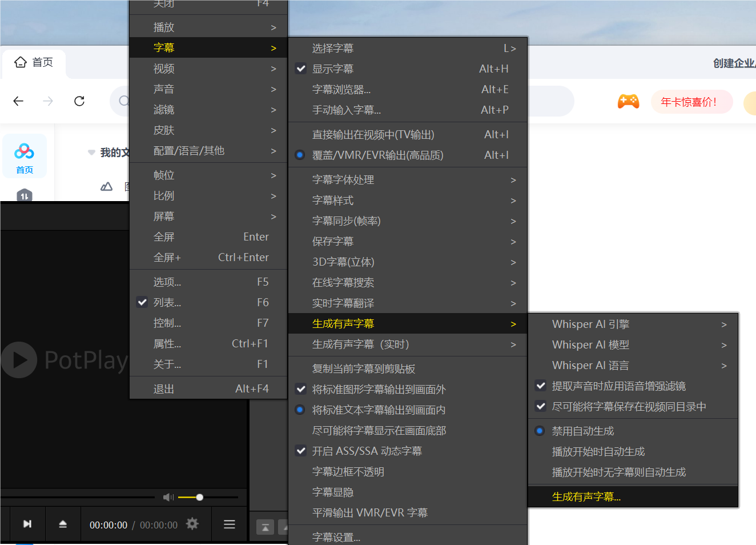Click PotPlayer next track button
756x545 pixels.
point(27,524)
